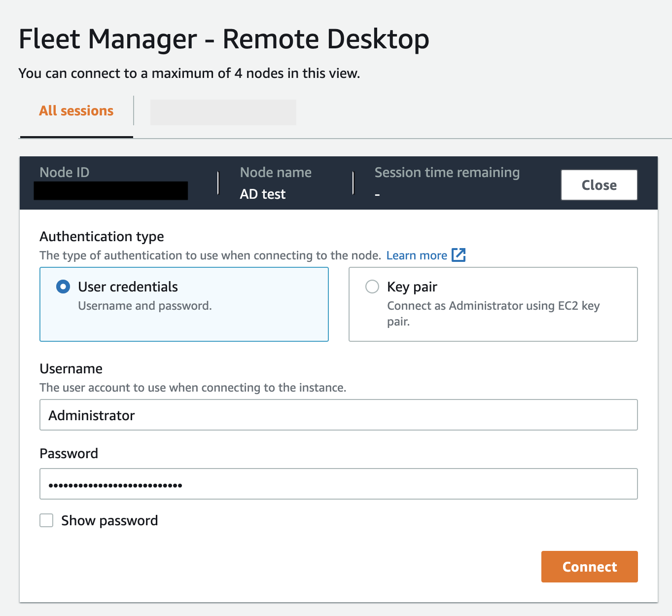
Task: Close the AD test session
Action: pyautogui.click(x=599, y=185)
